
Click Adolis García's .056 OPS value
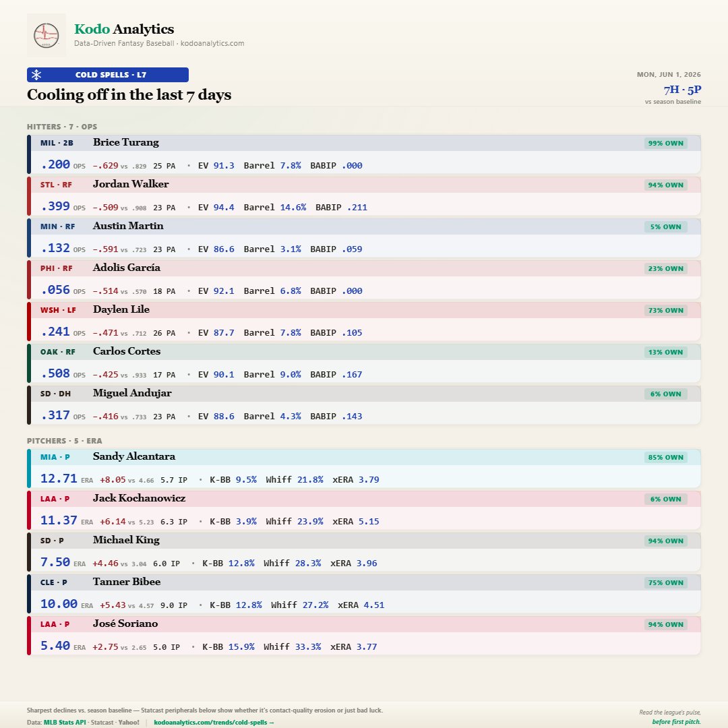pyautogui.click(x=55, y=290)
